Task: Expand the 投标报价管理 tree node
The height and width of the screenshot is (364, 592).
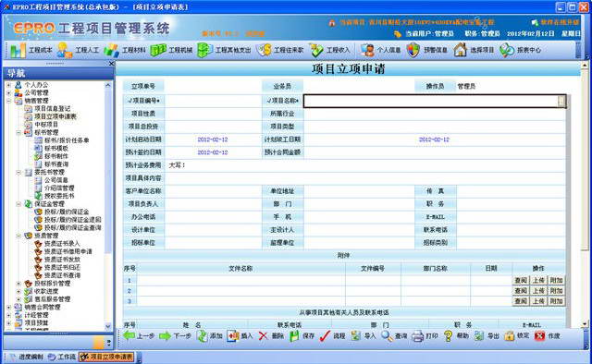Action: coord(18,284)
